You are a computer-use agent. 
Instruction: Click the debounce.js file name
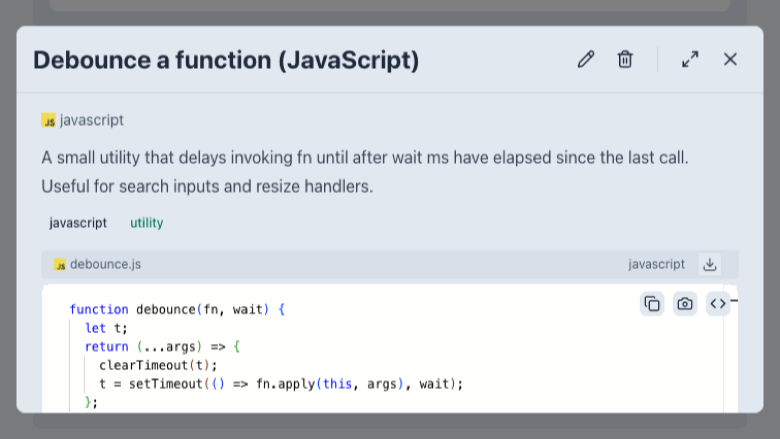(105, 264)
